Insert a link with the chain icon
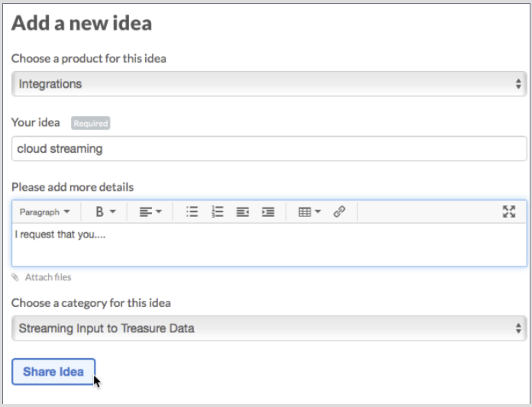Image resolution: width=532 pixels, height=407 pixels. (340, 212)
